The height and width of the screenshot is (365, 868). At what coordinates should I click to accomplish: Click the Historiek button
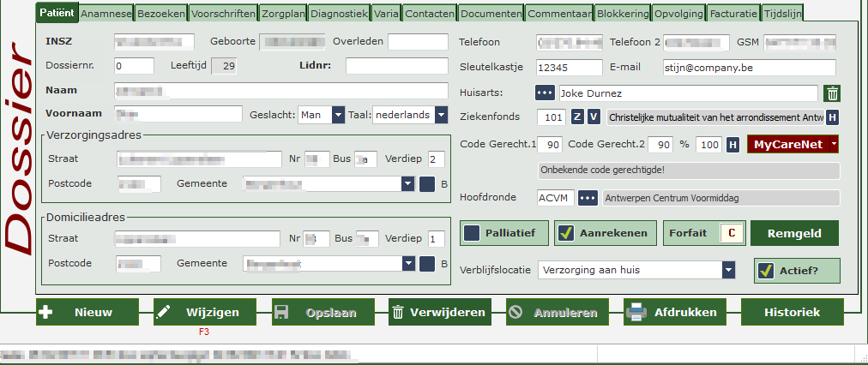click(792, 313)
